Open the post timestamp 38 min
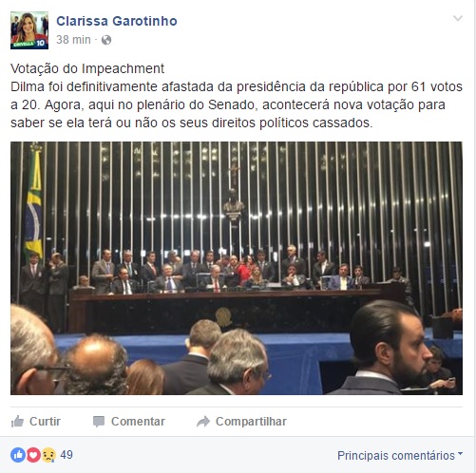Image resolution: width=476 pixels, height=473 pixels. [x=73, y=40]
